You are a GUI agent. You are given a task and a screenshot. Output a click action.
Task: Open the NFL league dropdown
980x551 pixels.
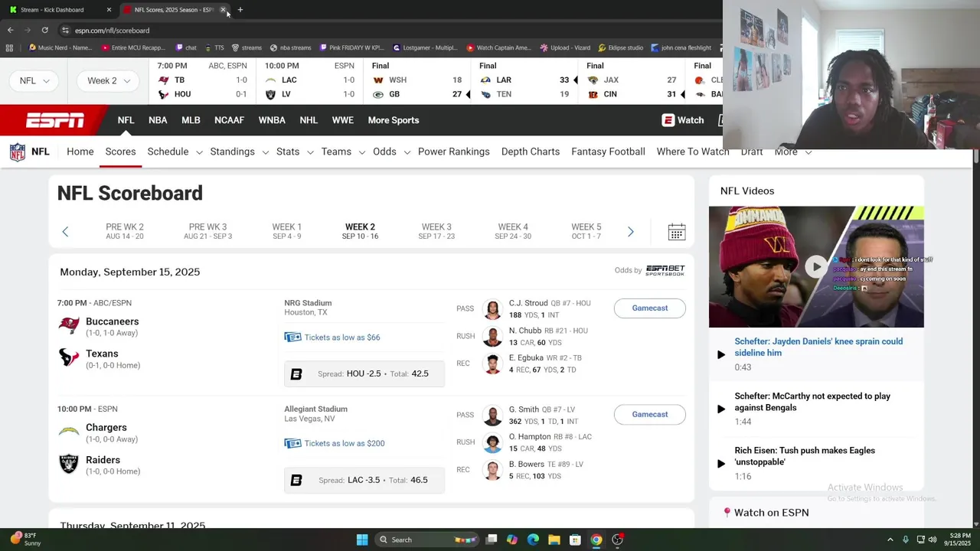pos(34,80)
